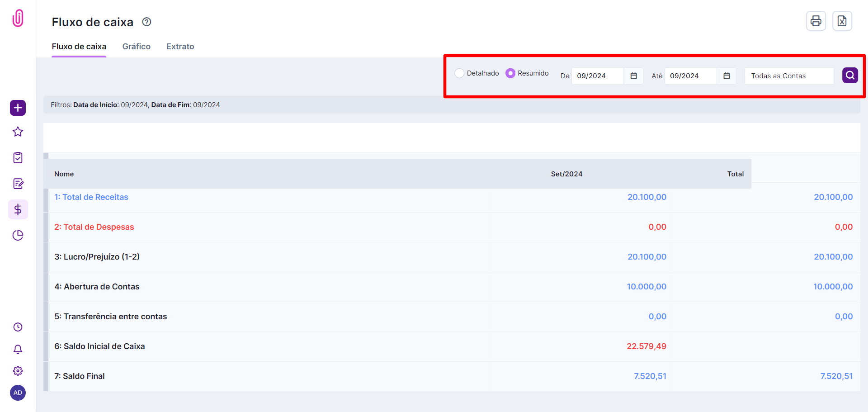The image size is (868, 412).
Task: Select the Resumido radio option
Action: point(510,73)
